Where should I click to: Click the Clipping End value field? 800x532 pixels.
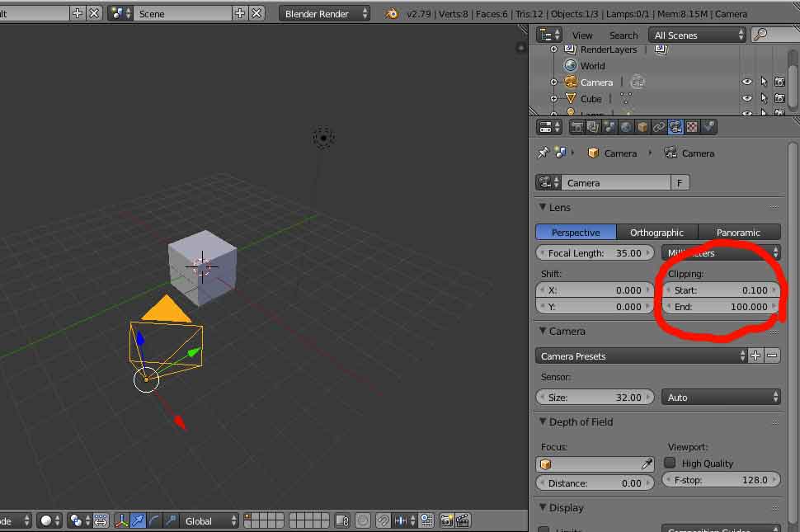click(x=721, y=307)
